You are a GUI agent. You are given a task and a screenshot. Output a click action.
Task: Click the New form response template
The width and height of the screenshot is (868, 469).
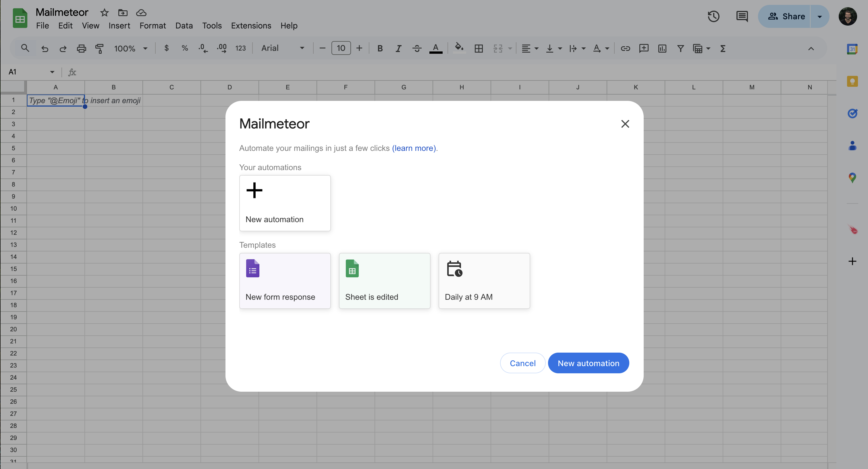click(x=285, y=280)
